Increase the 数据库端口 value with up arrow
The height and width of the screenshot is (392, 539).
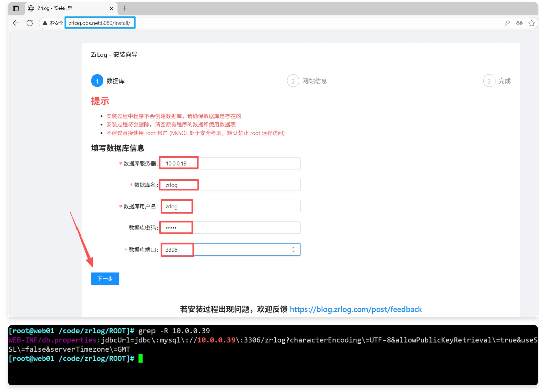pos(293,248)
